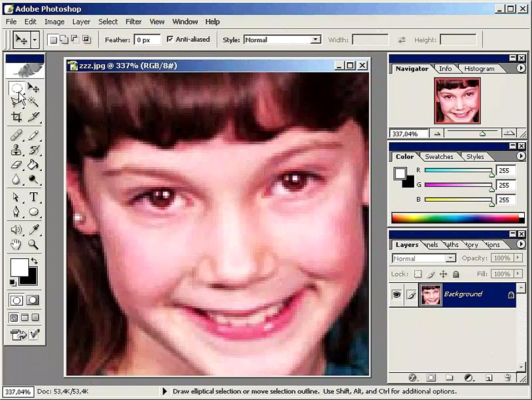532x400 pixels.
Task: Switch to the Swatches tab
Action: click(x=439, y=157)
